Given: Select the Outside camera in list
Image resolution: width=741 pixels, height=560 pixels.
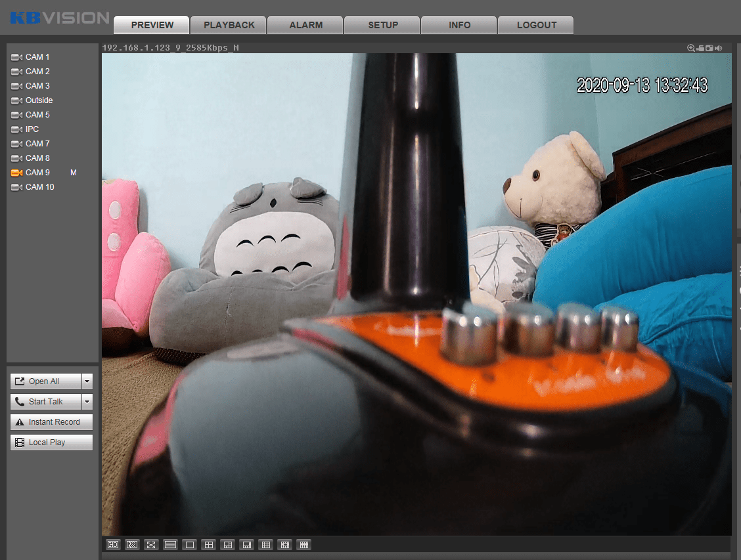Looking at the screenshot, I should click(39, 100).
